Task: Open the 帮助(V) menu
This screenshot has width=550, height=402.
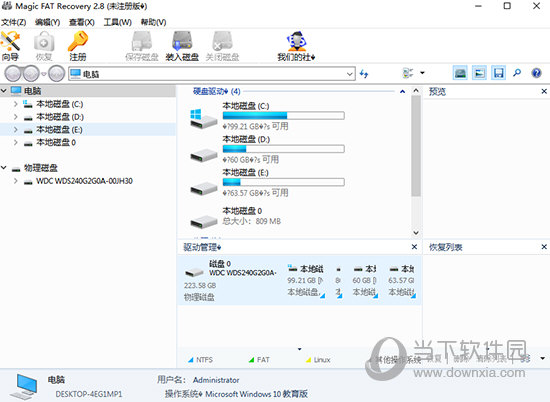Action: (x=153, y=22)
